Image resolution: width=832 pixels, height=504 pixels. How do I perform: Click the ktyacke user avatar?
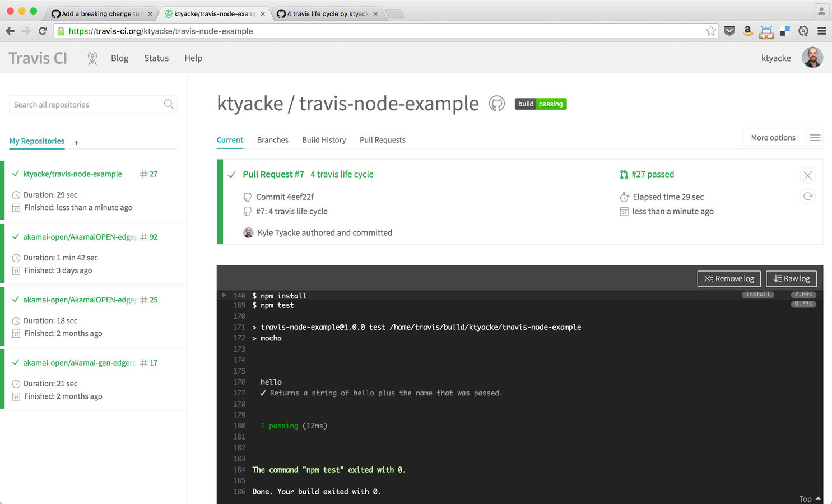pos(812,58)
